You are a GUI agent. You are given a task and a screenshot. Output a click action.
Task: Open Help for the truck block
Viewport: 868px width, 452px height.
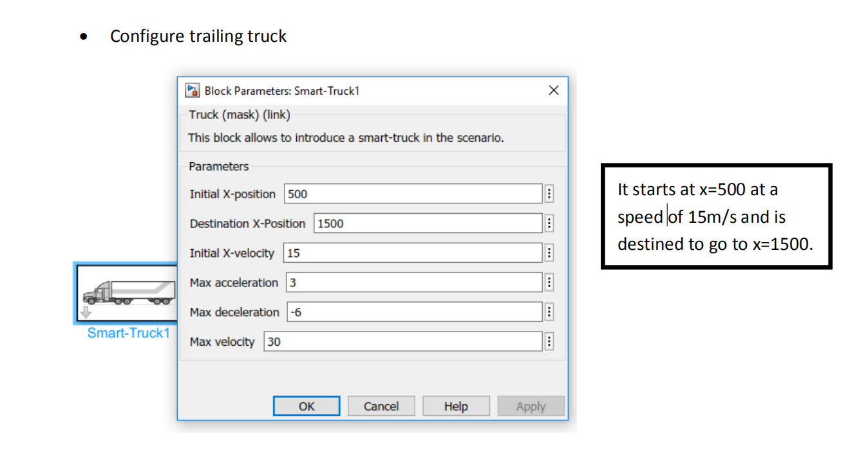[x=455, y=406]
